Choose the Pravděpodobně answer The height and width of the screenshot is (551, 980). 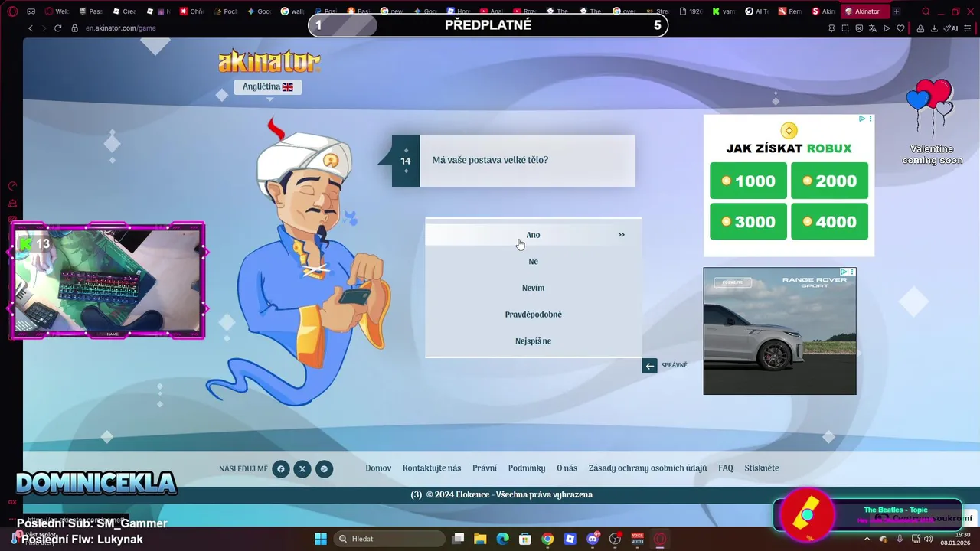(x=534, y=315)
